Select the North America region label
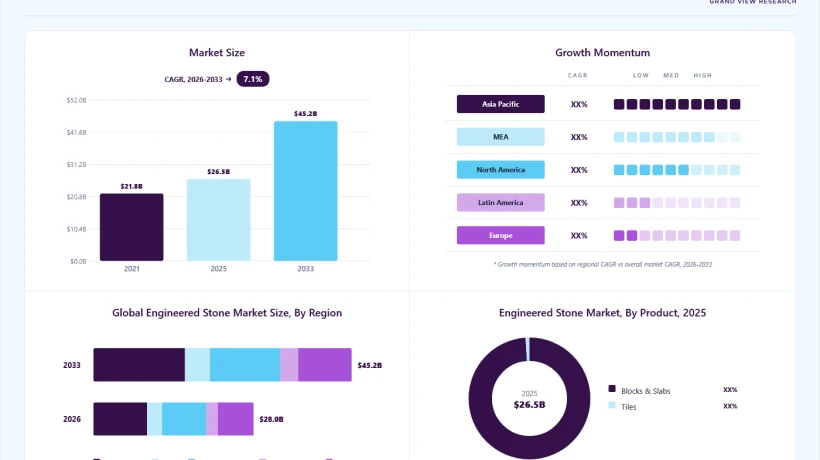 coord(500,170)
